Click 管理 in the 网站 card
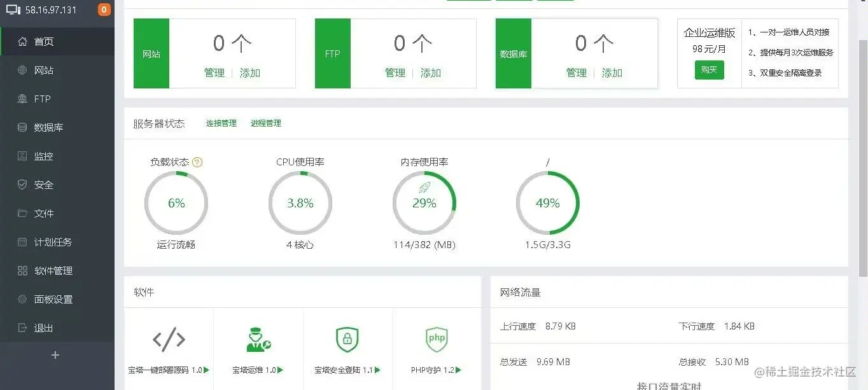The image size is (868, 390). [214, 73]
